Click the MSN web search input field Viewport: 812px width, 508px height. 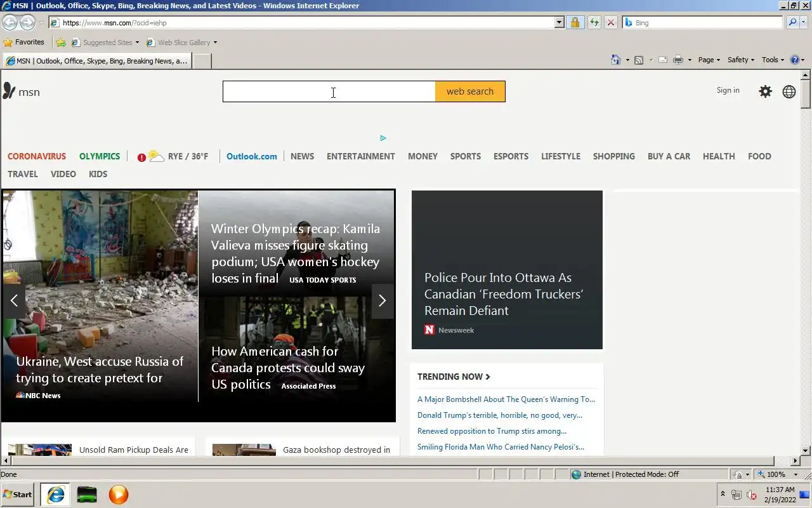329,91
